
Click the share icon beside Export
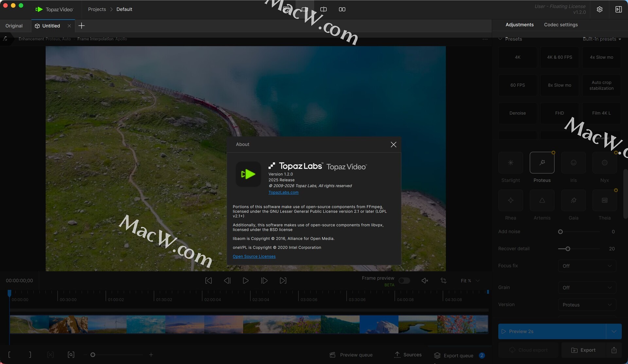[x=614, y=350]
